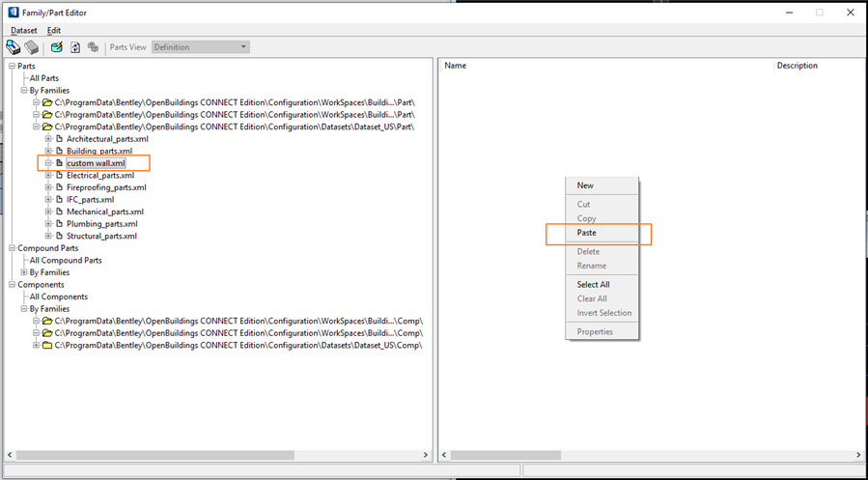Select Building_parts.xml in the tree

point(99,151)
